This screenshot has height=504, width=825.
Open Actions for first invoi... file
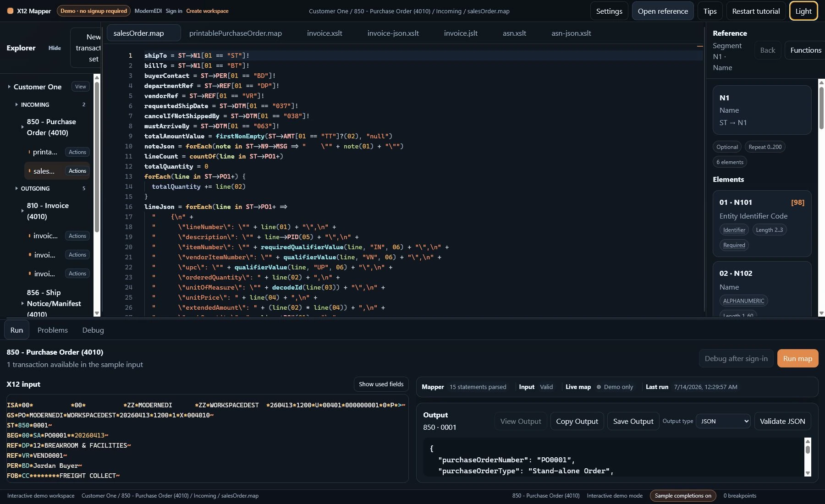(x=77, y=255)
